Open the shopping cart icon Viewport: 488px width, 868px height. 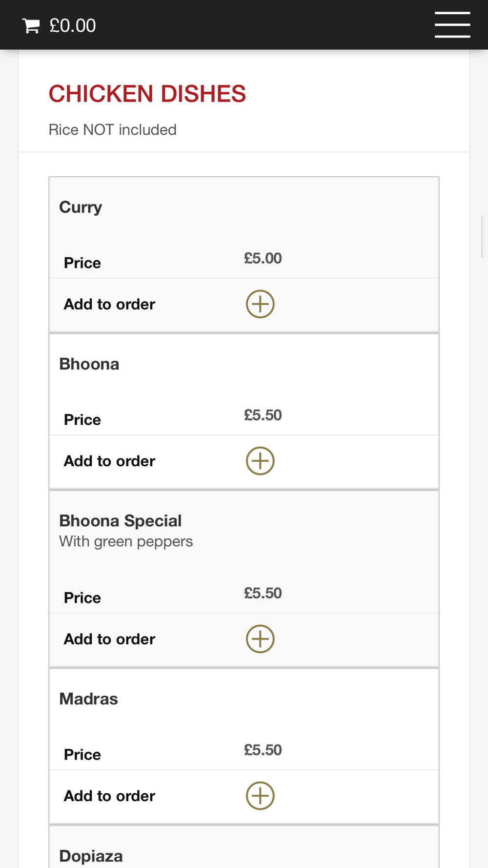31,26
